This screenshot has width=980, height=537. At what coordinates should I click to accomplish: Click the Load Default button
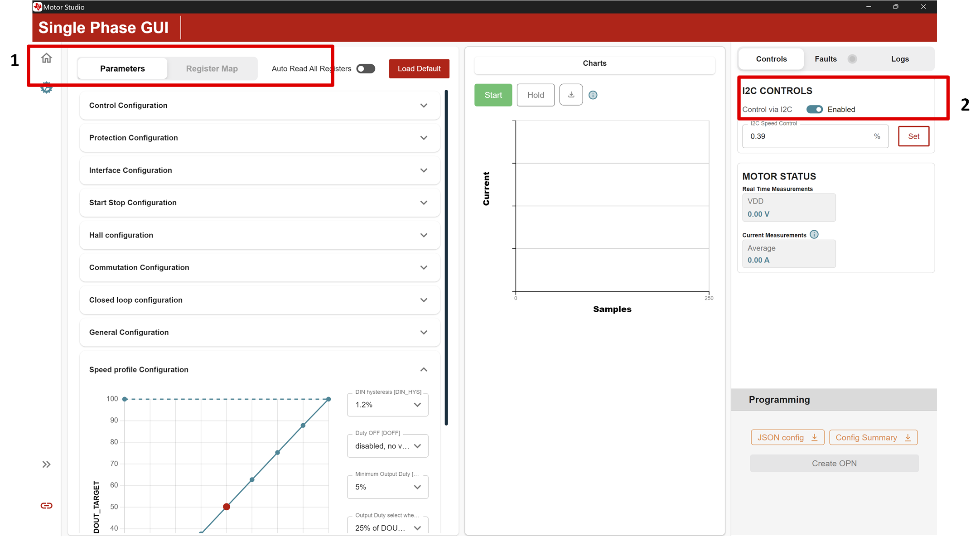[x=419, y=68]
